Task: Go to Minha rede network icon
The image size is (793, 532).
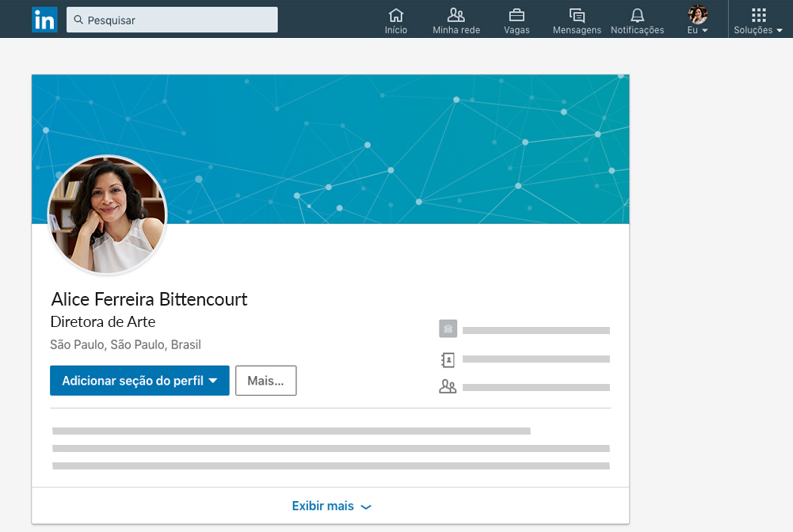Action: click(456, 15)
